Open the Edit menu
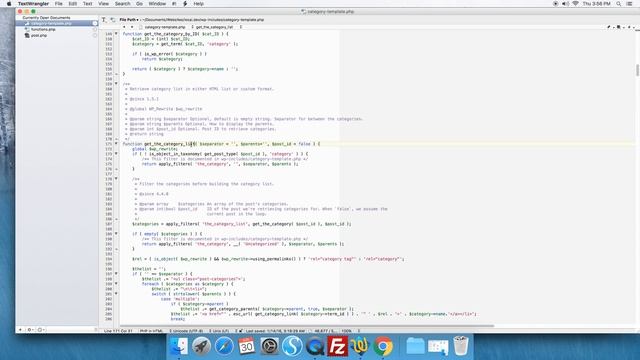Screen dimensions: 640x360 (73, 4)
